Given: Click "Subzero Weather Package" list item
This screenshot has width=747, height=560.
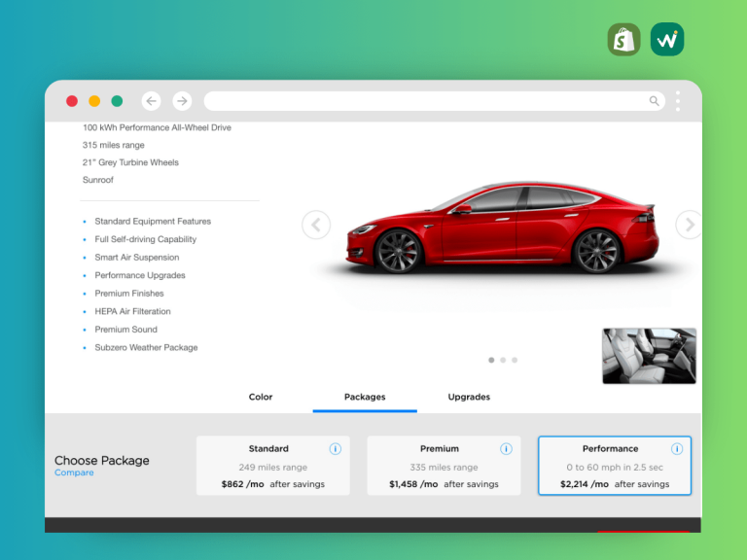Looking at the screenshot, I should (146, 348).
